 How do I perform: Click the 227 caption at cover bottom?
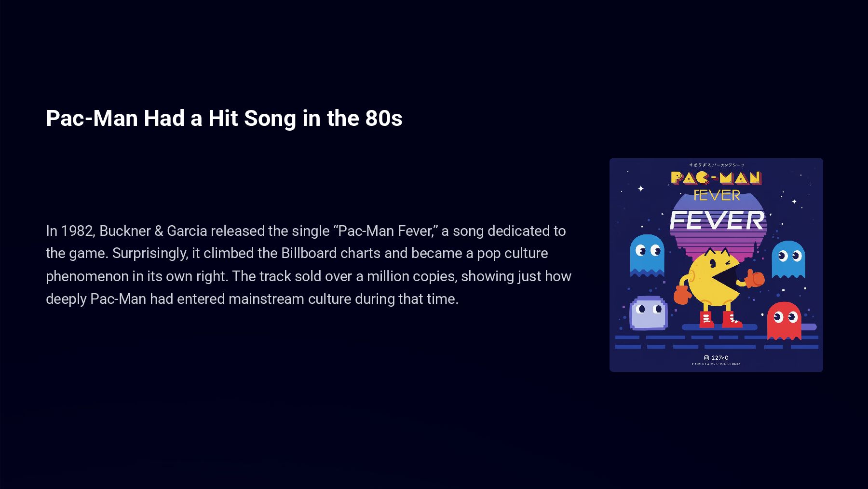coord(716,358)
